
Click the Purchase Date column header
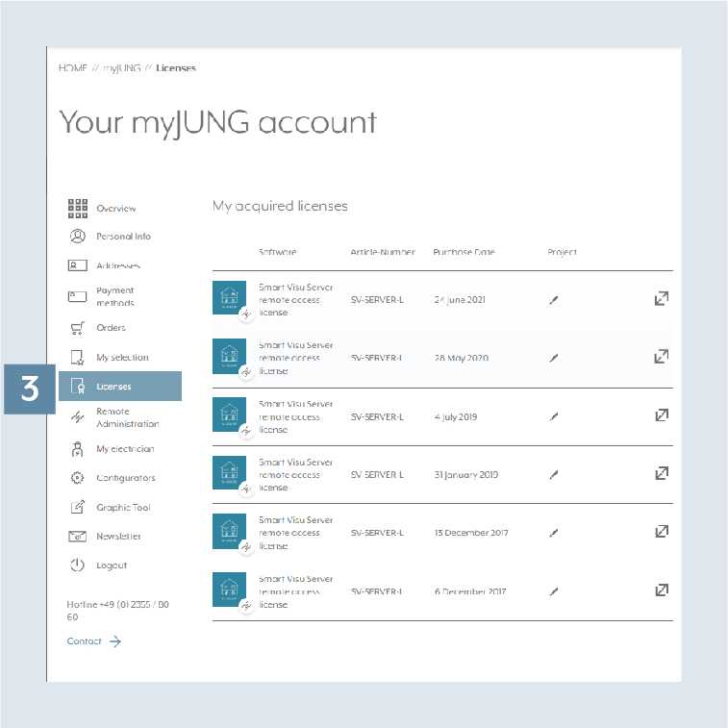(x=464, y=252)
